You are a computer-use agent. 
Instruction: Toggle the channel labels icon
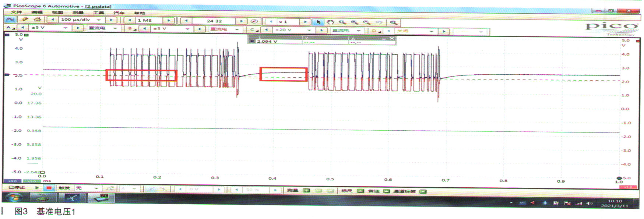tap(423, 191)
